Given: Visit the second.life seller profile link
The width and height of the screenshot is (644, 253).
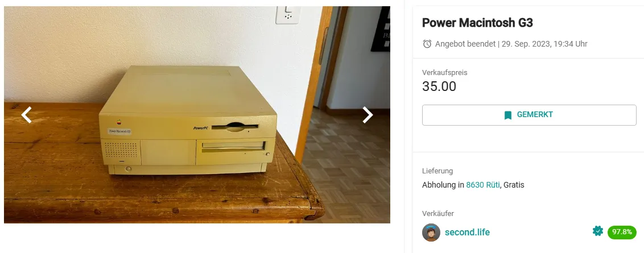Looking at the screenshot, I should coord(467,233).
